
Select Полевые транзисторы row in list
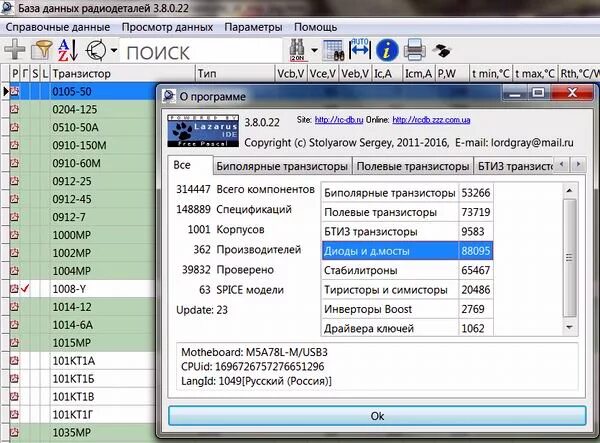pyautogui.click(x=407, y=212)
